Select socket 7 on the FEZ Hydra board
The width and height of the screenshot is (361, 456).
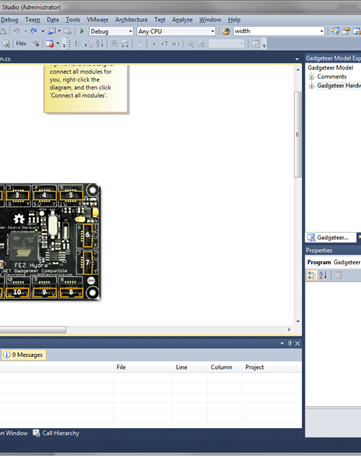(x=87, y=263)
